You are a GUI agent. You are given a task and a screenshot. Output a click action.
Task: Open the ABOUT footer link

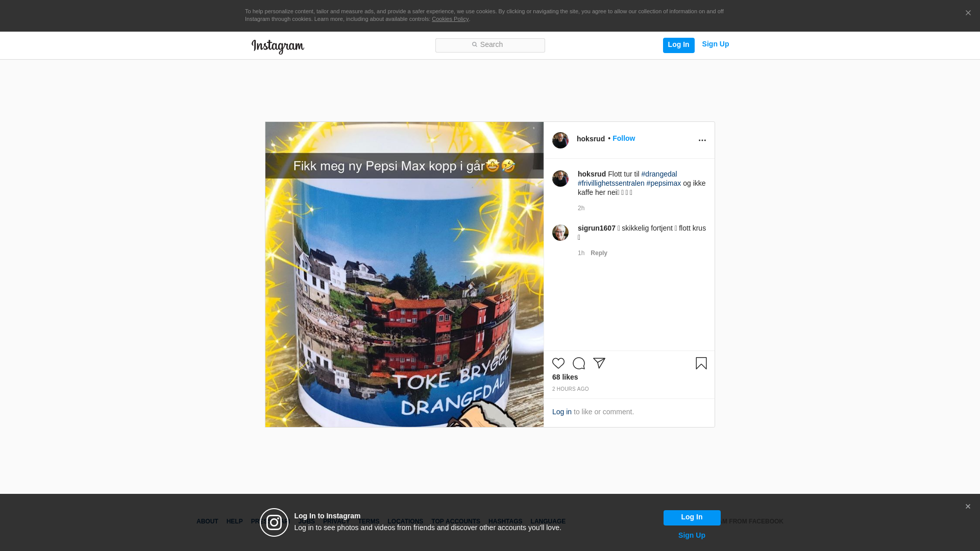click(x=207, y=521)
